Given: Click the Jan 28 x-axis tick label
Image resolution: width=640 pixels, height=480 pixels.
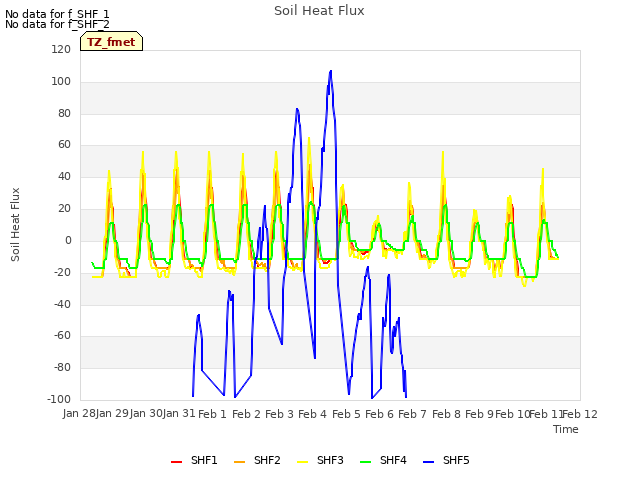Looking at the screenshot, I should coord(79,414).
